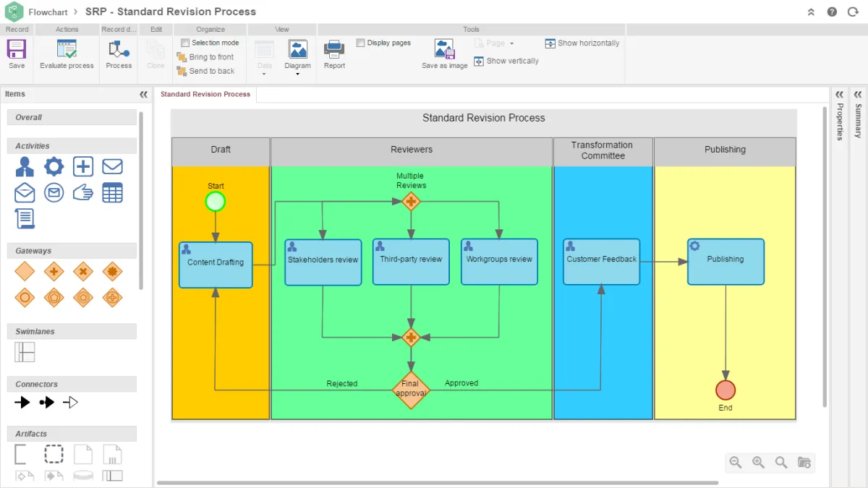
Task: Click the Customer Feedback task box
Action: pyautogui.click(x=602, y=262)
